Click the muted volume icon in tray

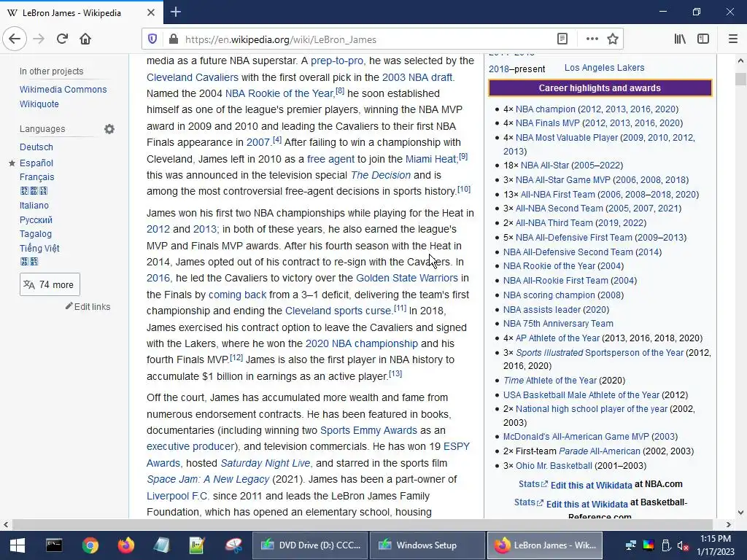point(683,545)
